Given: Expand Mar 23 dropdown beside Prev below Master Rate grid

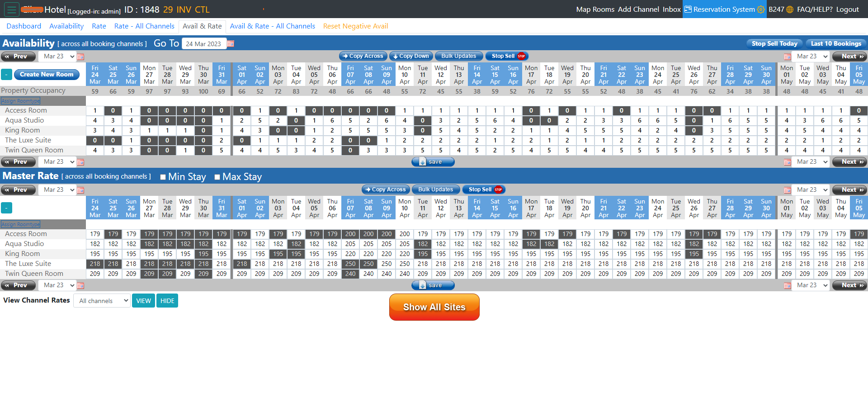Looking at the screenshot, I should [57, 285].
